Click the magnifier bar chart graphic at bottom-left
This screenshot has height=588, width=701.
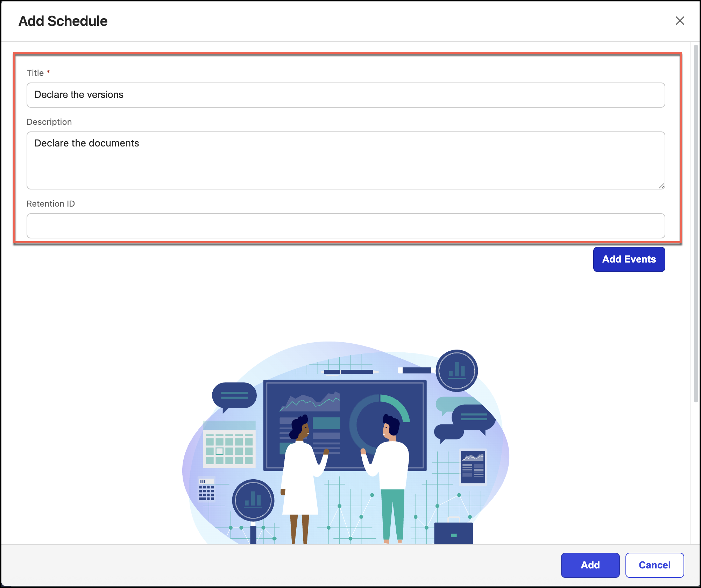click(253, 501)
